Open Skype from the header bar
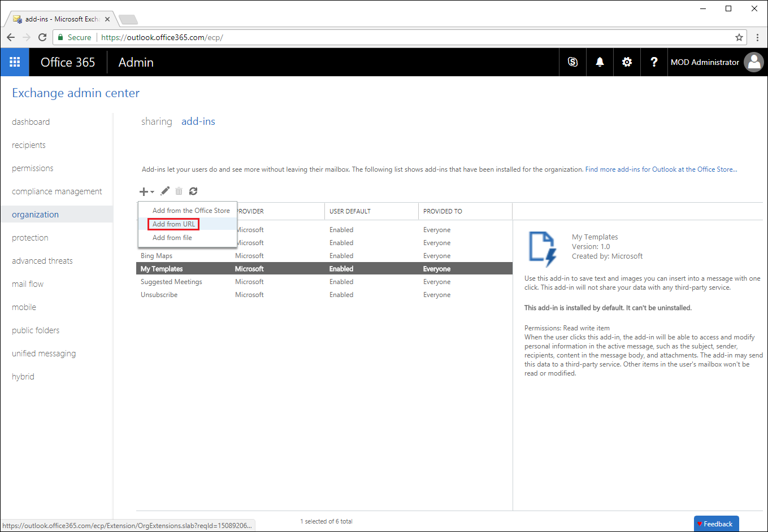The image size is (768, 532). click(x=572, y=62)
